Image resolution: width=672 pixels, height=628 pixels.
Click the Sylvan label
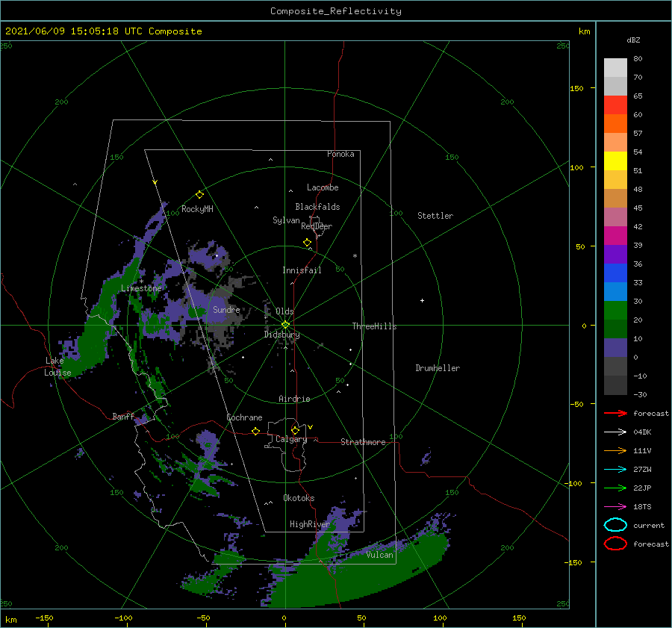pyautogui.click(x=286, y=220)
